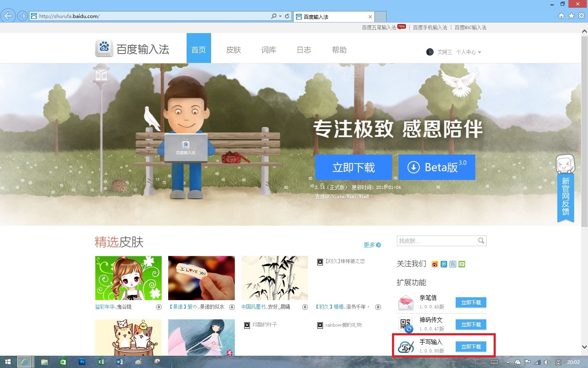Image resolution: width=588 pixels, height=368 pixels.
Task: Click download arrow beside 溢彩年华 skin
Action: (x=158, y=307)
